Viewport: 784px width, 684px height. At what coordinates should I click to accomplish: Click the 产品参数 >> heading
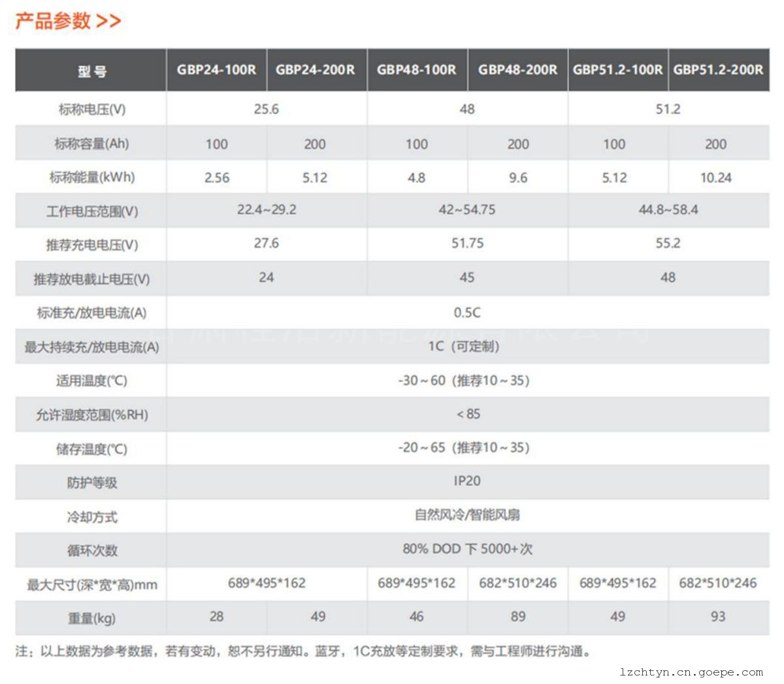pos(68,21)
